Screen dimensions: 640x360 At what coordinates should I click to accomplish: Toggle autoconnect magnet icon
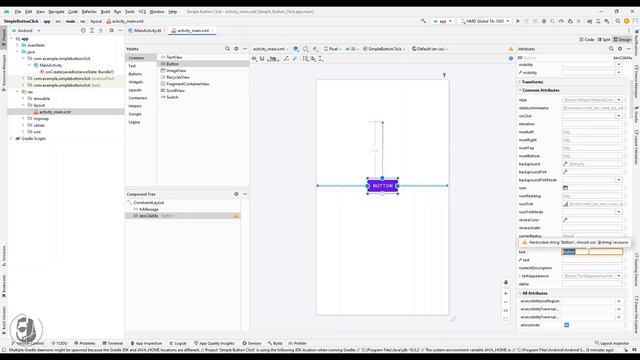pos(262,59)
